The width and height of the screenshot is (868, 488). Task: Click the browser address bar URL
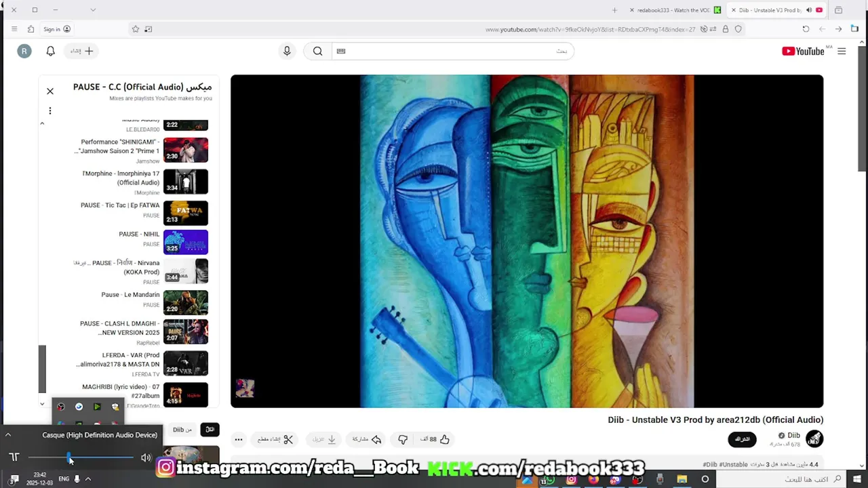tap(590, 29)
